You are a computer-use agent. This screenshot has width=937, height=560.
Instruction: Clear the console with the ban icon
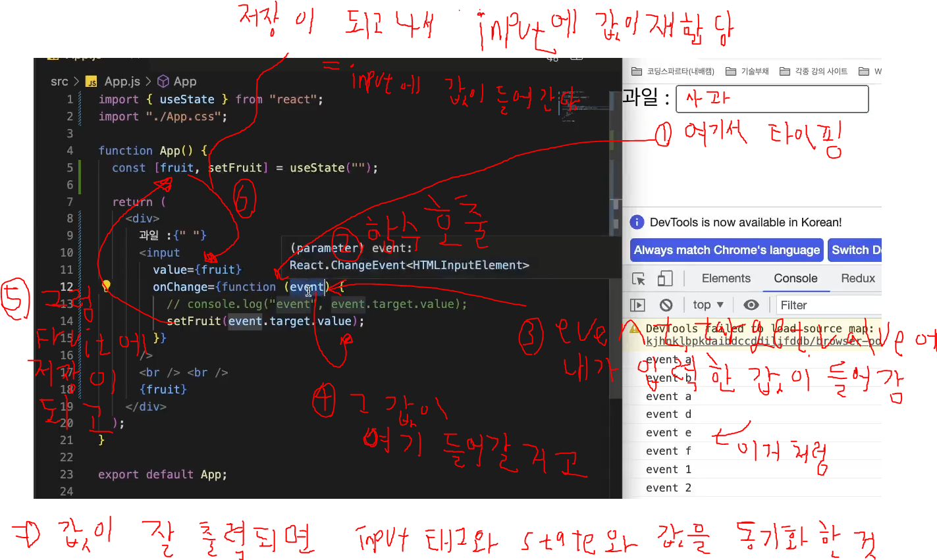666,305
